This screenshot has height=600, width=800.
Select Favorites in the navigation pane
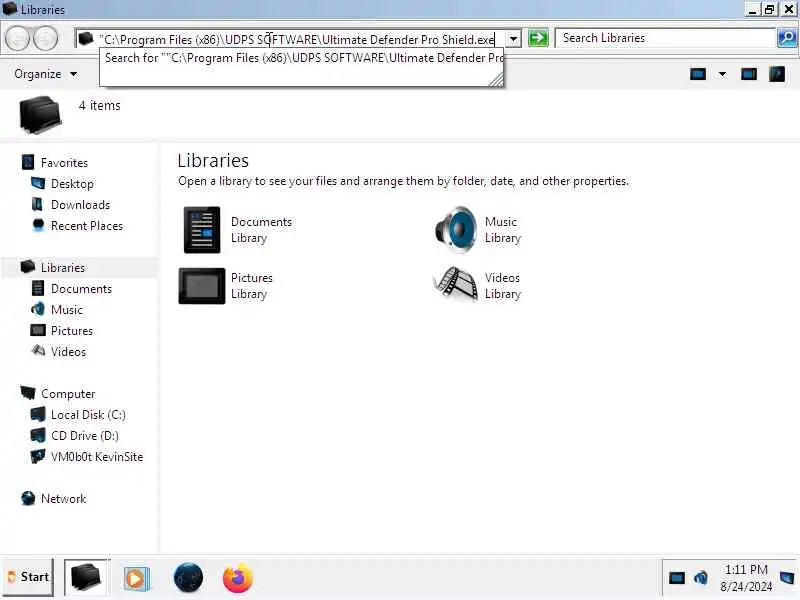[x=64, y=163]
